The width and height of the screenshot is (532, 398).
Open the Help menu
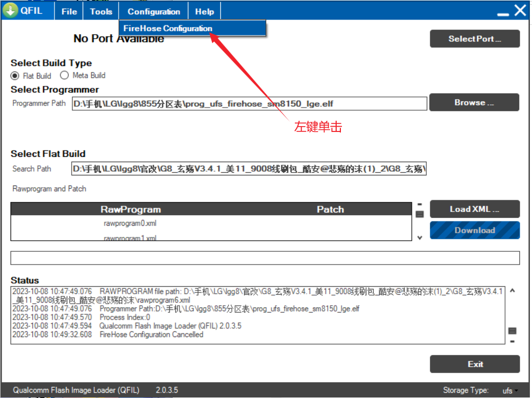[x=204, y=11]
